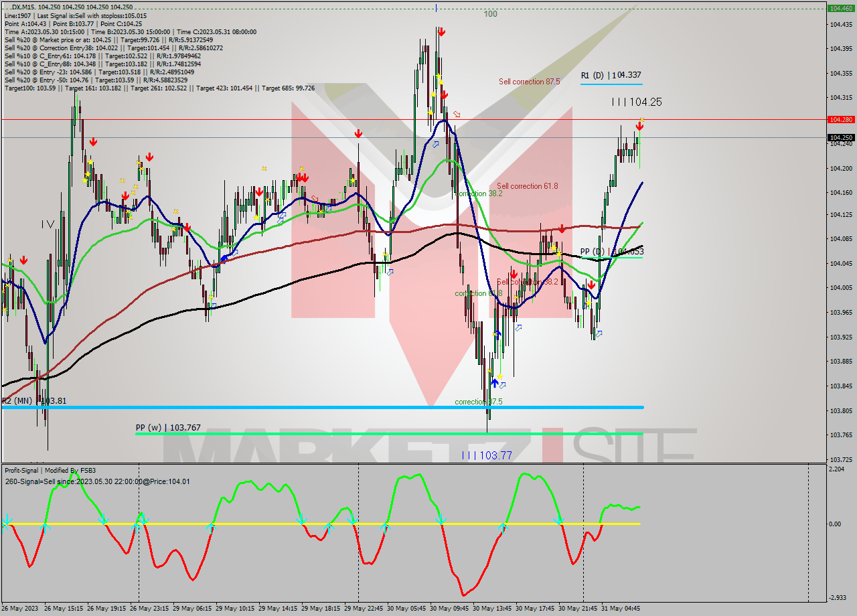Viewport: 857px width, 616px height.
Task: Click the 2.204 indicator scale value
Action: (x=837, y=469)
